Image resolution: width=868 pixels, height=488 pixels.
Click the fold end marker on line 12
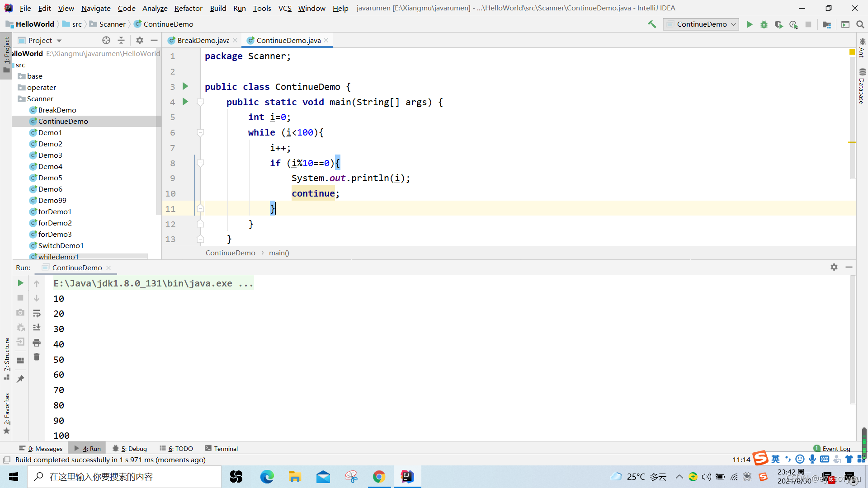pos(200,224)
